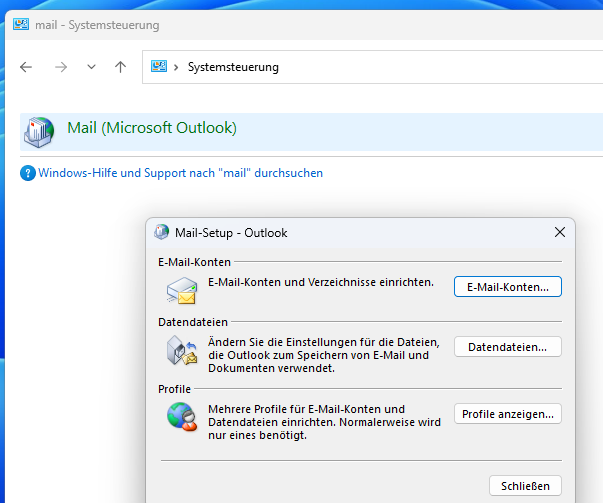Click the Datendateien section heading
Screen dimensions: 603x503
click(193, 322)
